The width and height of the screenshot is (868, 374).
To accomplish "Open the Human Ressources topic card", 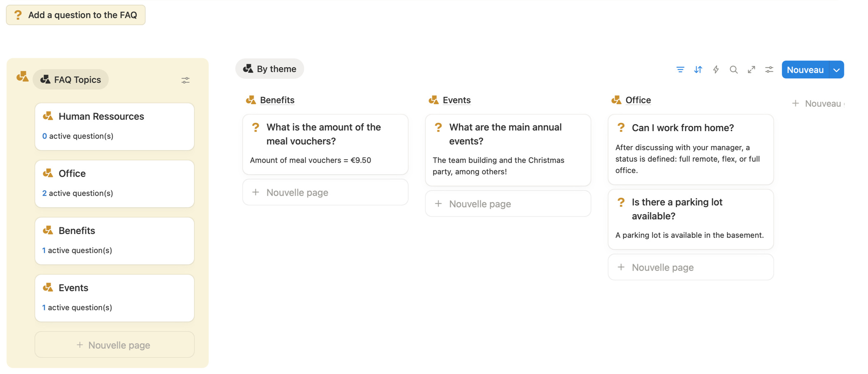I will point(114,126).
